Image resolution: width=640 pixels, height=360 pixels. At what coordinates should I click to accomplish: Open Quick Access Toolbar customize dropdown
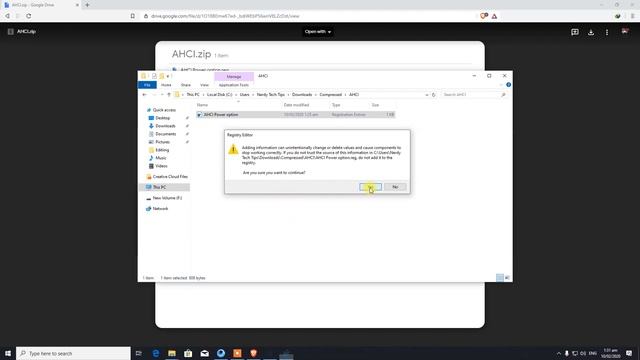pos(168,76)
